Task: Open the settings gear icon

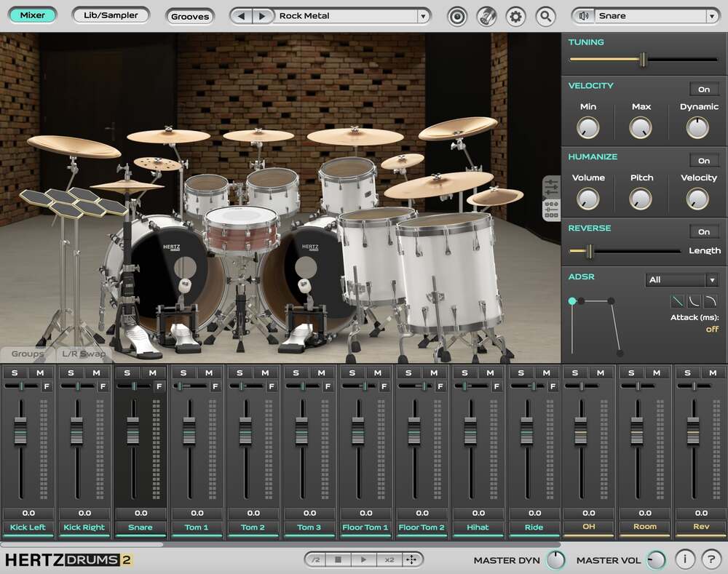Action: pyautogui.click(x=515, y=15)
